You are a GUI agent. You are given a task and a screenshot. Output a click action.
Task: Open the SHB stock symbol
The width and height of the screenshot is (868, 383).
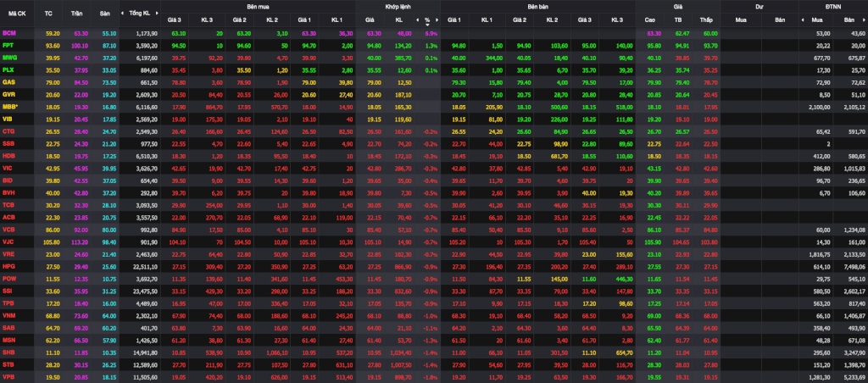coord(8,351)
